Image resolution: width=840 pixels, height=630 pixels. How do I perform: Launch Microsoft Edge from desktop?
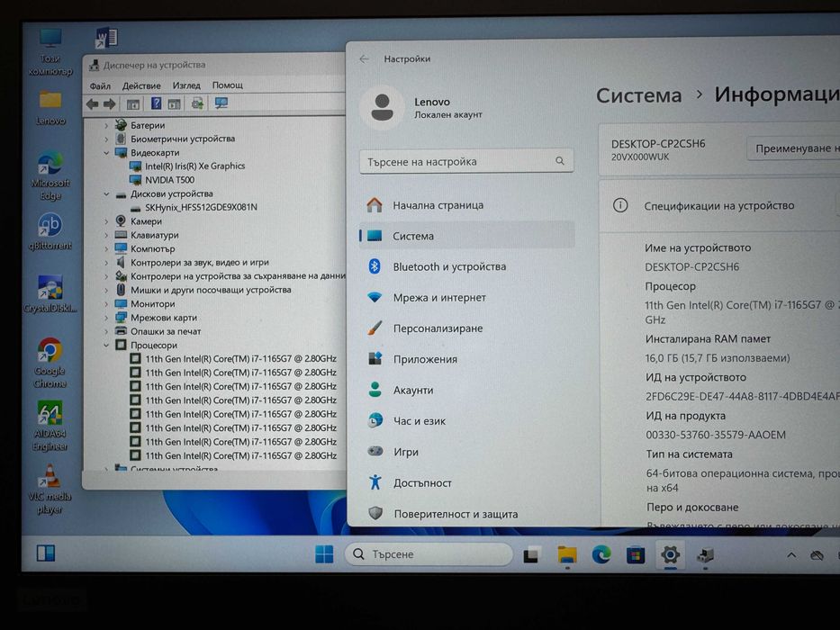point(50,176)
